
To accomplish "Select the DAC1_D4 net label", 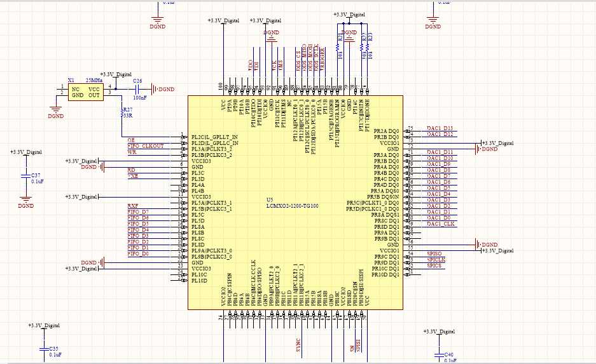I will coord(439,194).
